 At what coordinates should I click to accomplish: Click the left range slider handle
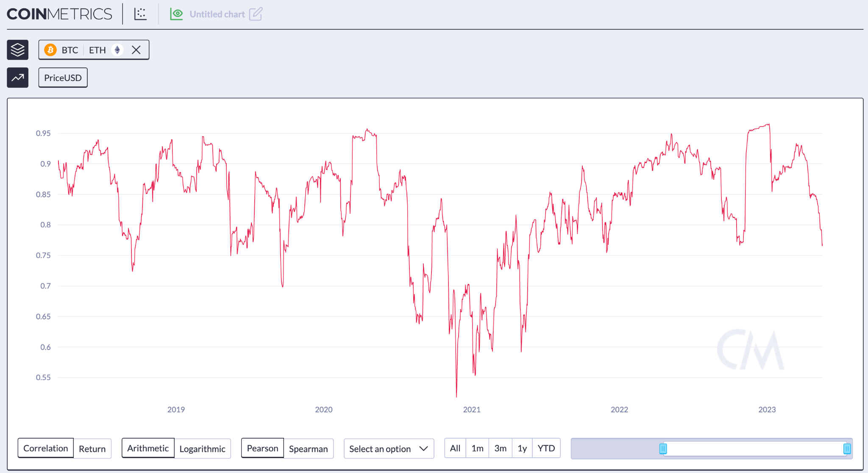663,448
